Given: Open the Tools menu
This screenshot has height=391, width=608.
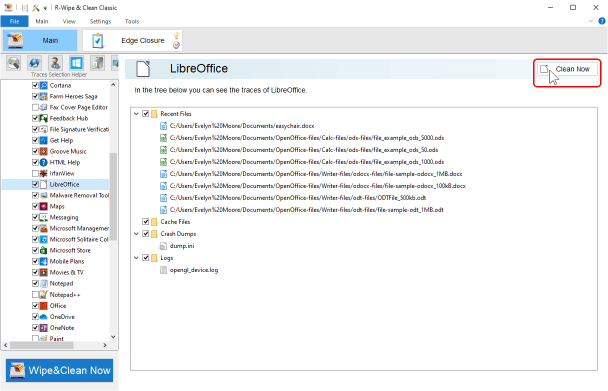Looking at the screenshot, I should pos(132,21).
